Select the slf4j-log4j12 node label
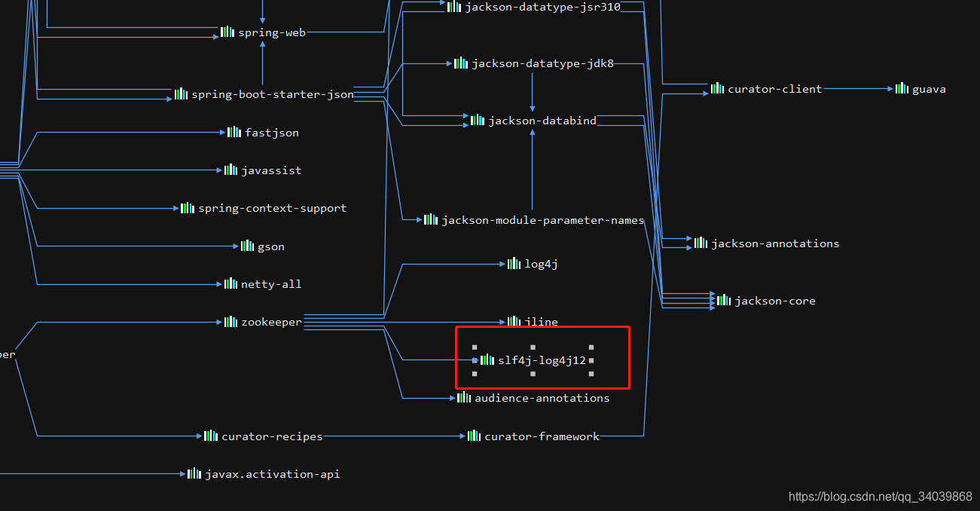980x511 pixels. pos(542,360)
